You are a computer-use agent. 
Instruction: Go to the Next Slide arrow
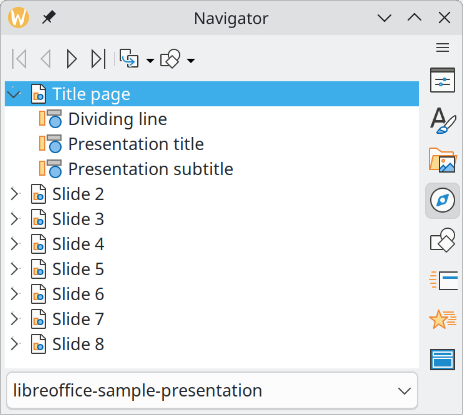72,59
